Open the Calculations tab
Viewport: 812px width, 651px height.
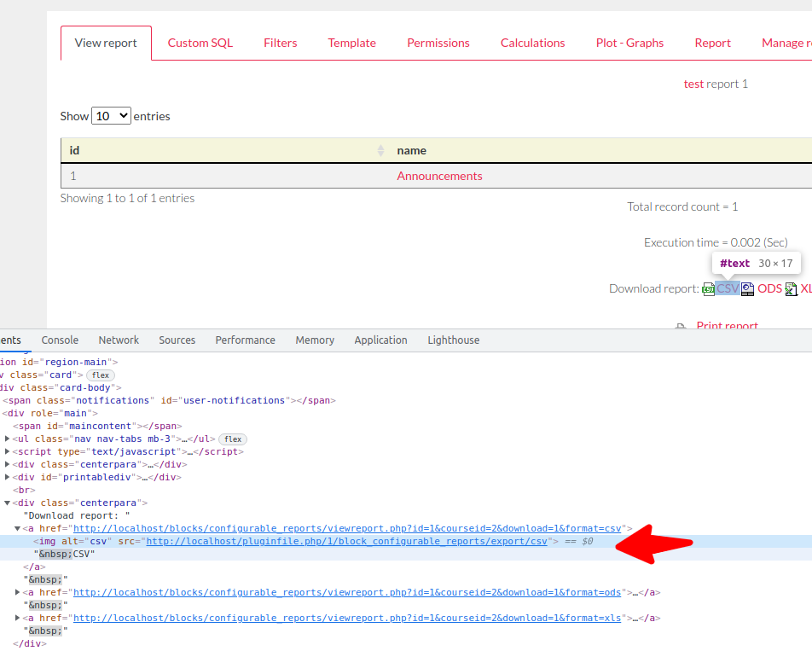pos(532,43)
